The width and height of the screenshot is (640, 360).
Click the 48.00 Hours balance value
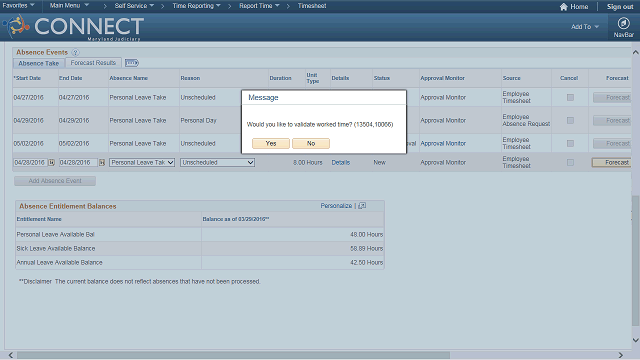[367, 234]
